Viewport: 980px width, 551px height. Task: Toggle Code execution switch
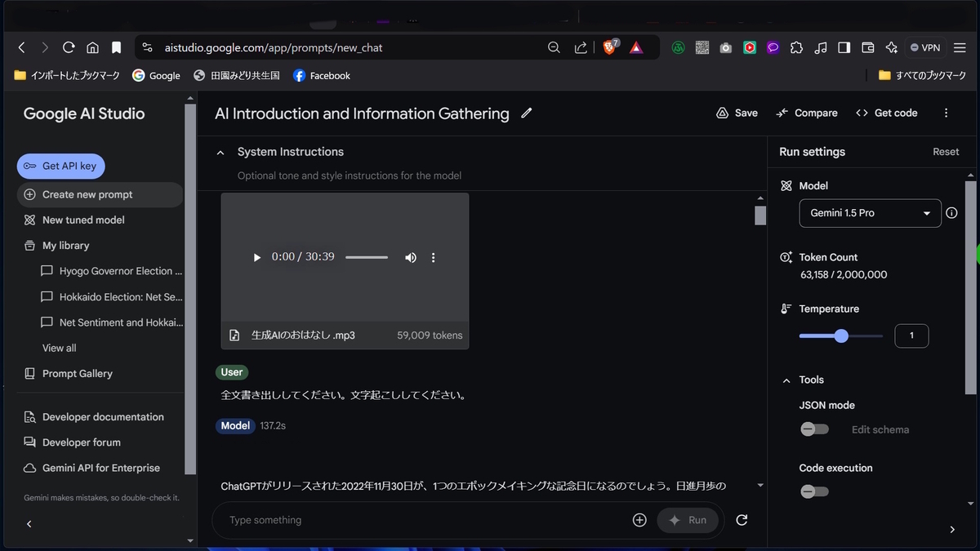[x=814, y=491]
